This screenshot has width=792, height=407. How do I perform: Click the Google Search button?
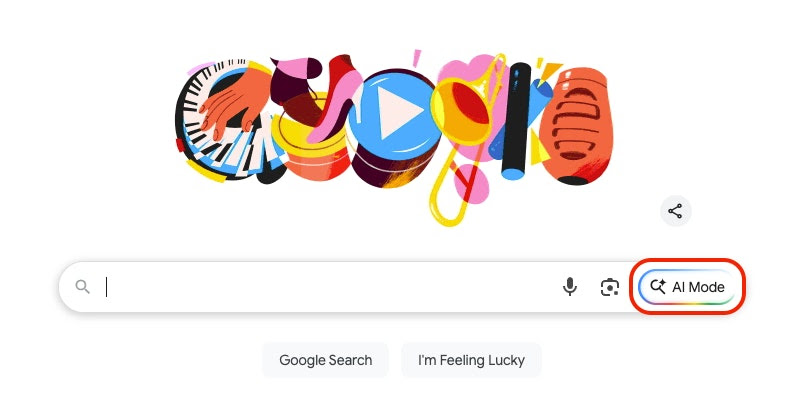325,360
